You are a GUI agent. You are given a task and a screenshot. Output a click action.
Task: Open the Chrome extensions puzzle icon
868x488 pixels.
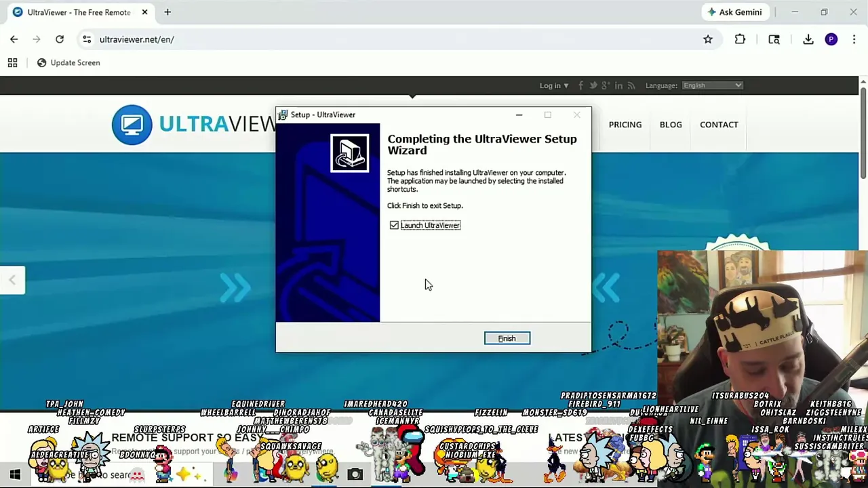tap(740, 39)
